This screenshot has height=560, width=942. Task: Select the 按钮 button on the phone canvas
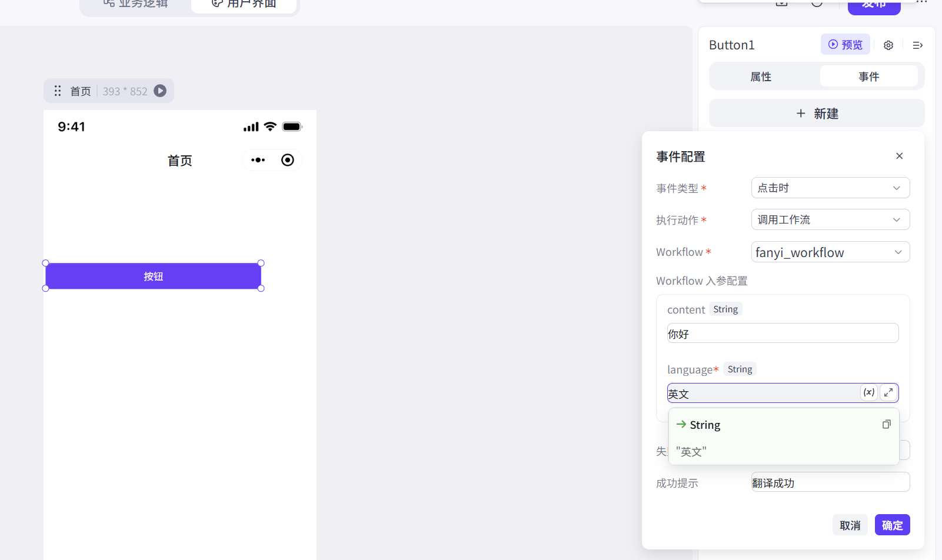pyautogui.click(x=152, y=275)
